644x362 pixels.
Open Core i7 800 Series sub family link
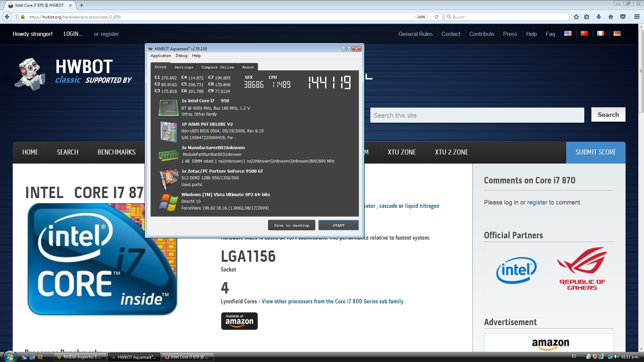pos(332,301)
